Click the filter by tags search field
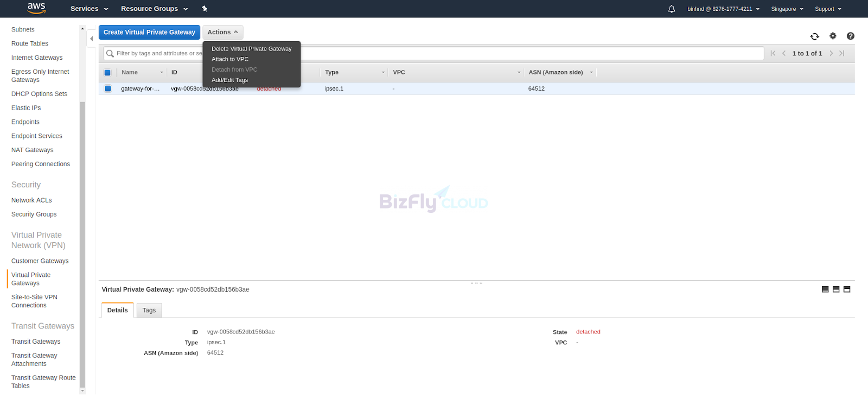Screen dimensions: 868x398 coord(433,53)
